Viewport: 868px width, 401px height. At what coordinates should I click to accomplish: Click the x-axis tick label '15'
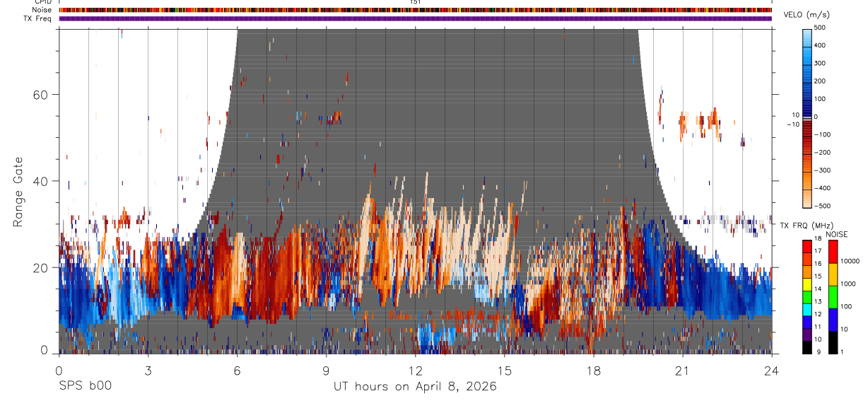(505, 369)
